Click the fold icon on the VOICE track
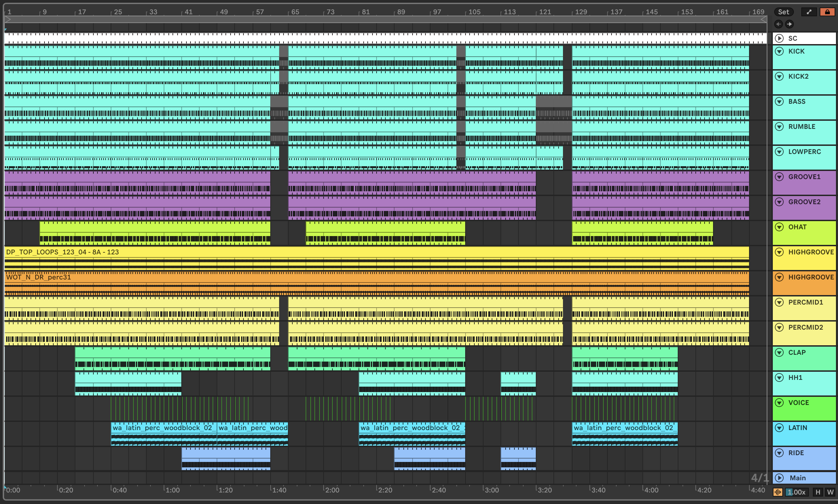This screenshot has height=504, width=838. [779, 403]
